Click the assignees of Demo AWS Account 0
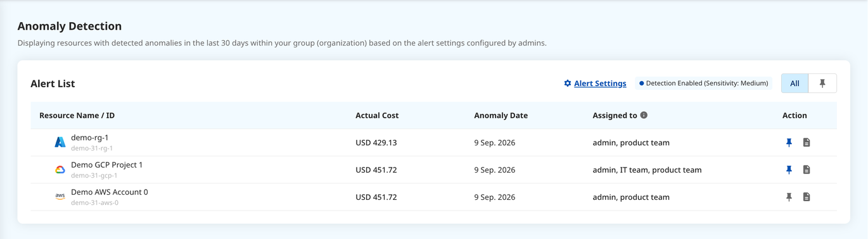Screen dimensions: 868x239 tap(631, 197)
